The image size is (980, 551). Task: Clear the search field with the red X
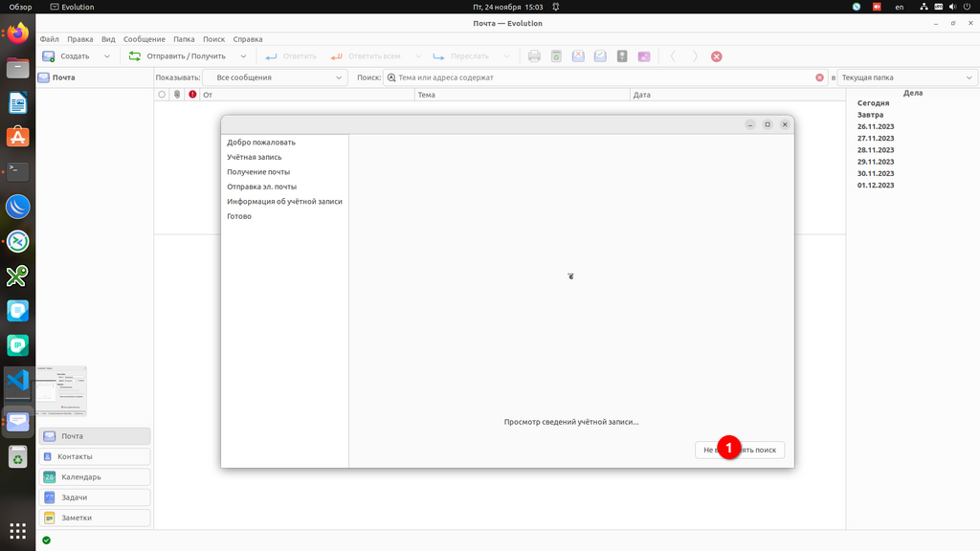click(x=819, y=77)
